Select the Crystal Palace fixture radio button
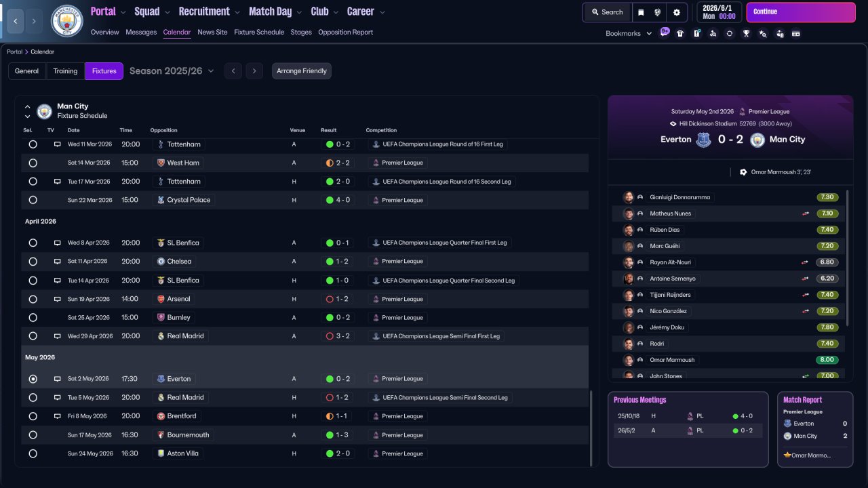Screen dimensions: 868x488 pyautogui.click(x=33, y=200)
